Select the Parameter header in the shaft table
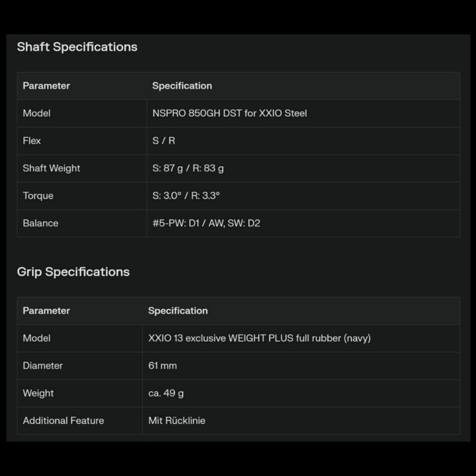The width and height of the screenshot is (476, 476). [x=46, y=86]
